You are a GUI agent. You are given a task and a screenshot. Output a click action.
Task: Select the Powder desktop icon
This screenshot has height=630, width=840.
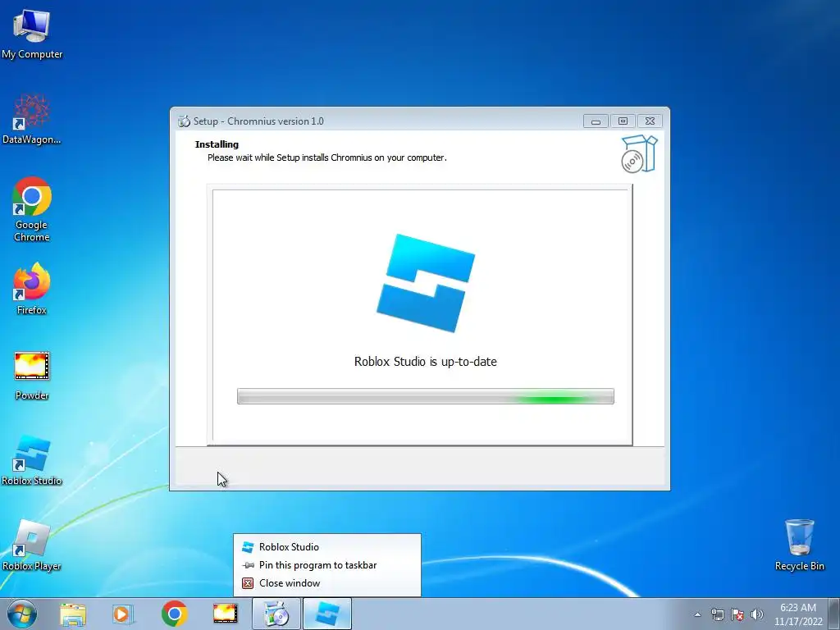pos(32,375)
